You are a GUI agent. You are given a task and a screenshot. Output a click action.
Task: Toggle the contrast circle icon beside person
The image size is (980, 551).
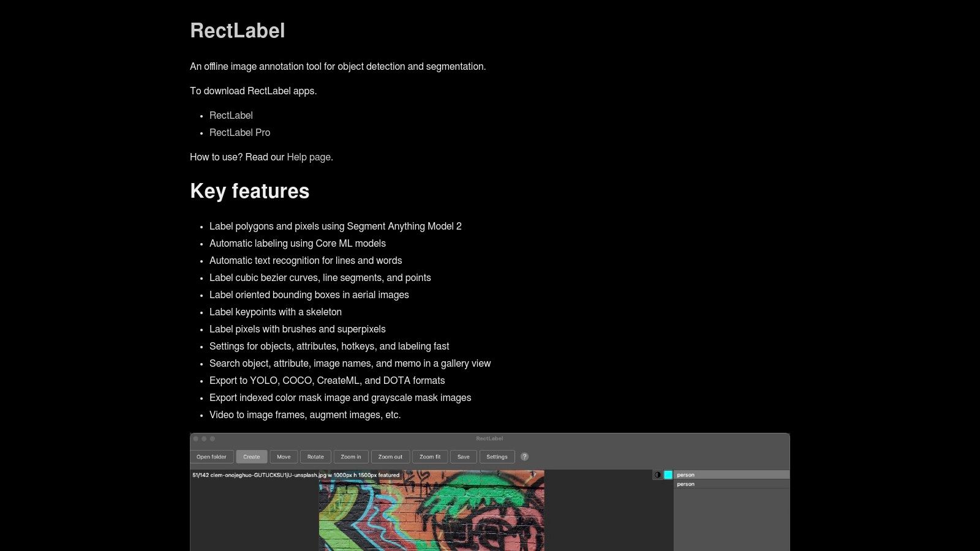(x=657, y=474)
